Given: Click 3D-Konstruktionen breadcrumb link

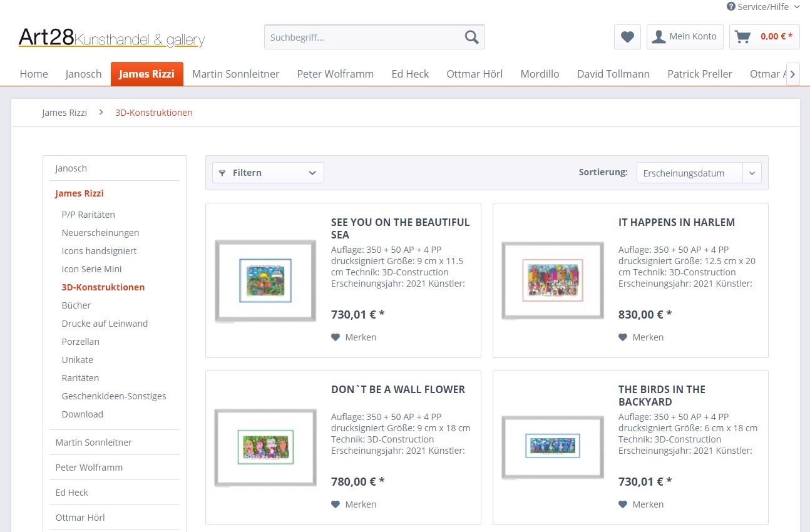Looking at the screenshot, I should pos(154,113).
